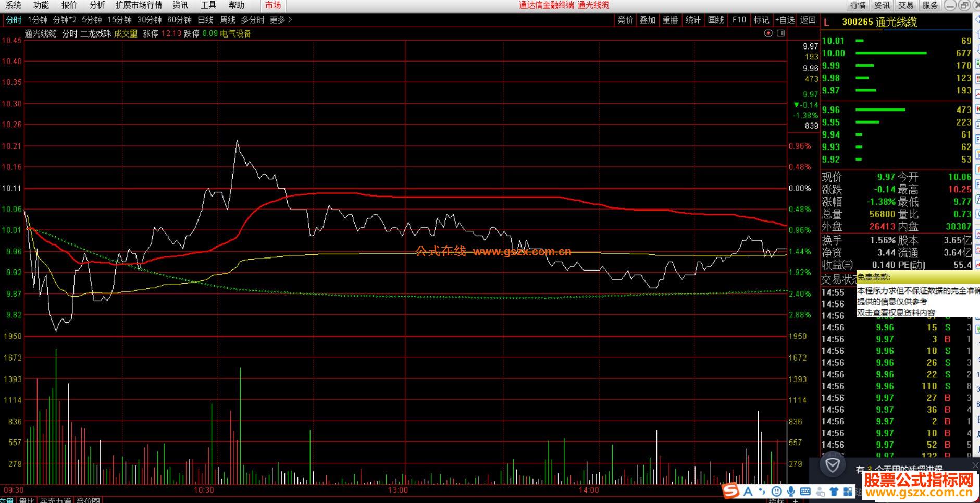Click the 换手 1.56% value

(x=883, y=240)
